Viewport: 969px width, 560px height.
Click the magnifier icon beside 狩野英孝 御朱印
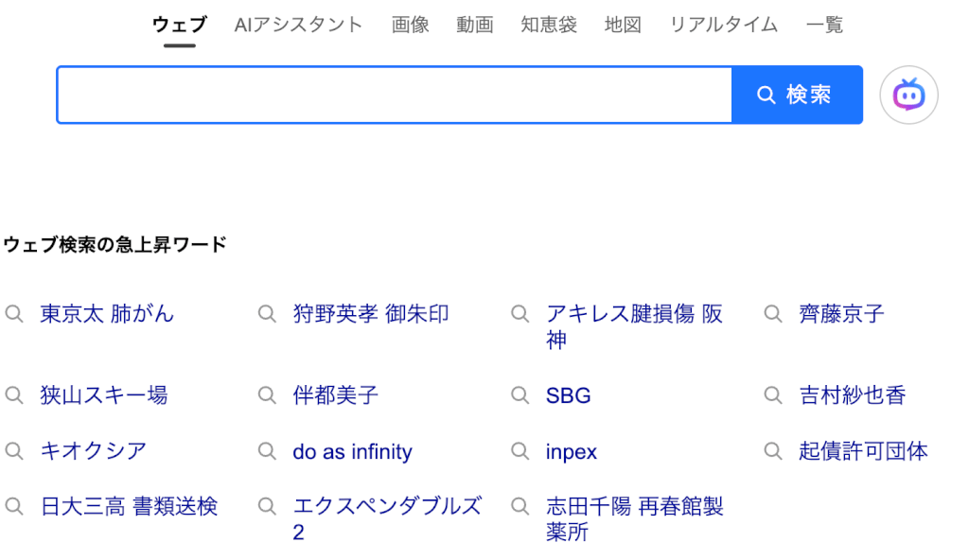click(268, 313)
